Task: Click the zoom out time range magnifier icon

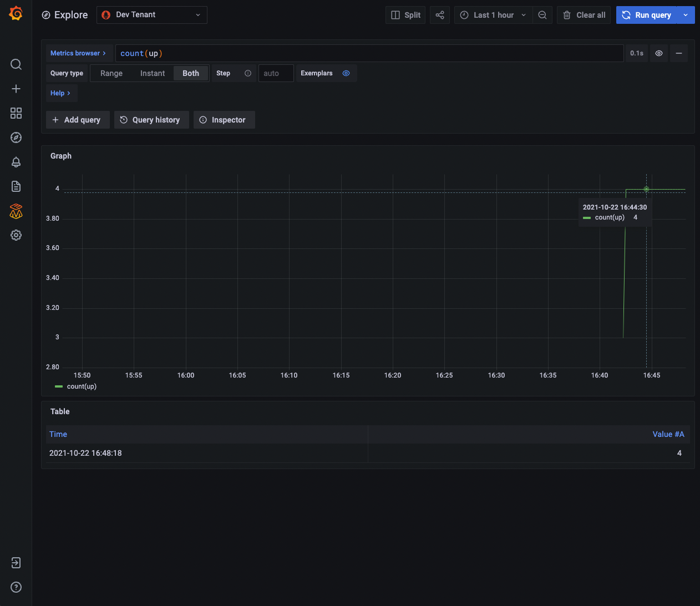Action: 542,15
